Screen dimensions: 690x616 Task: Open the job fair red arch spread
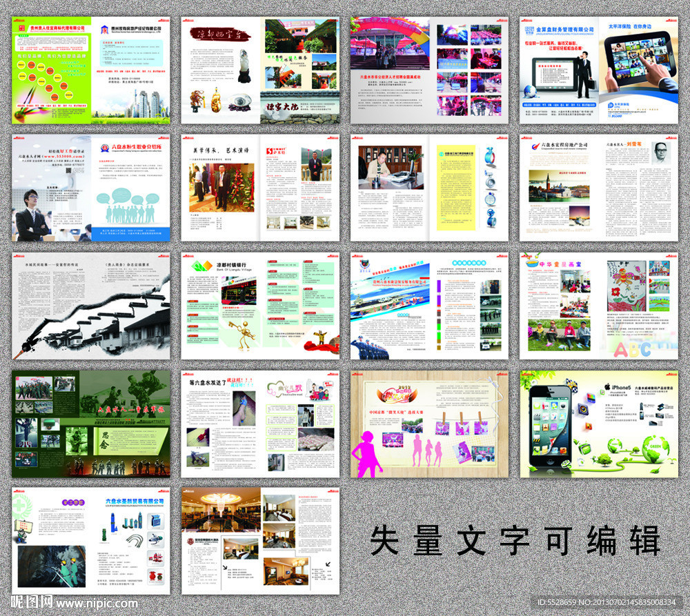pos(429,70)
